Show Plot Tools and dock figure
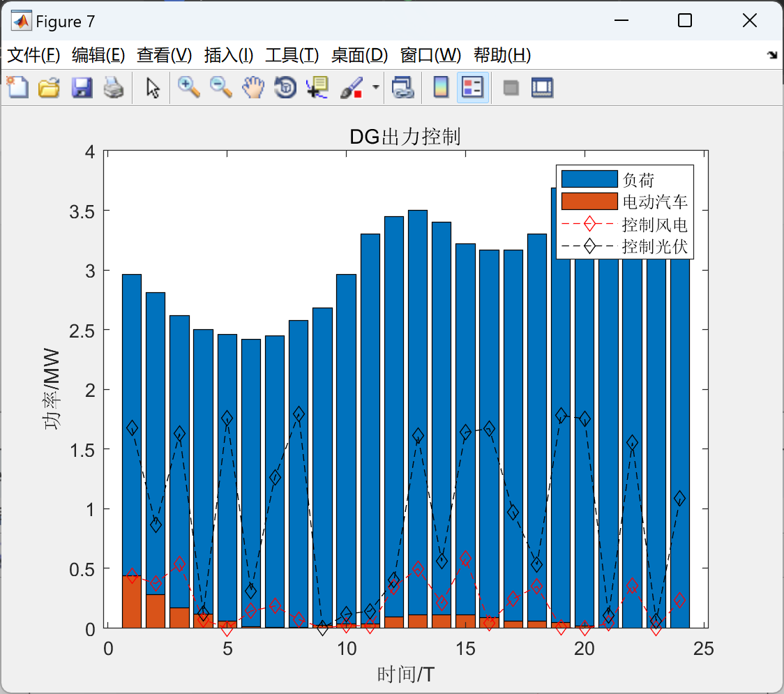Image resolution: width=784 pixels, height=694 pixels. coord(542,87)
